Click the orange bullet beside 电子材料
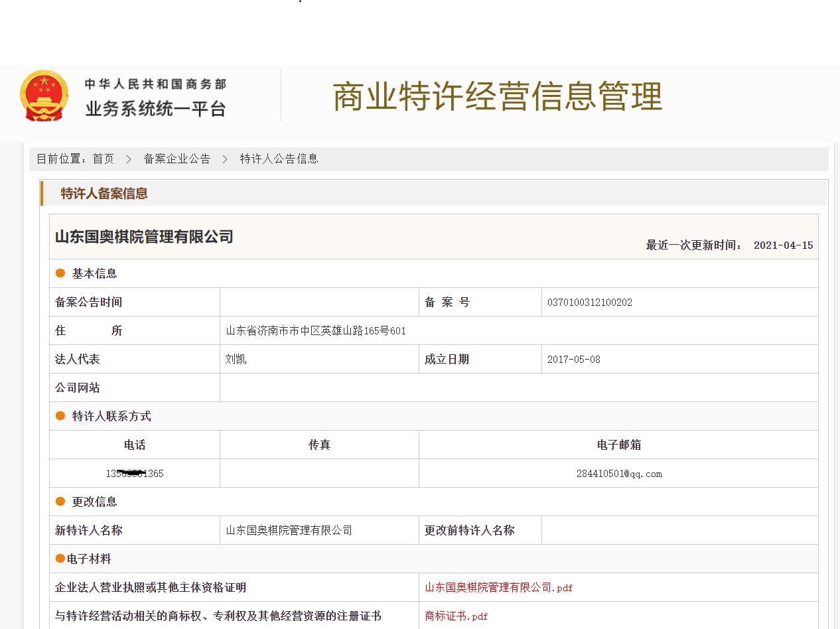 pos(60,559)
